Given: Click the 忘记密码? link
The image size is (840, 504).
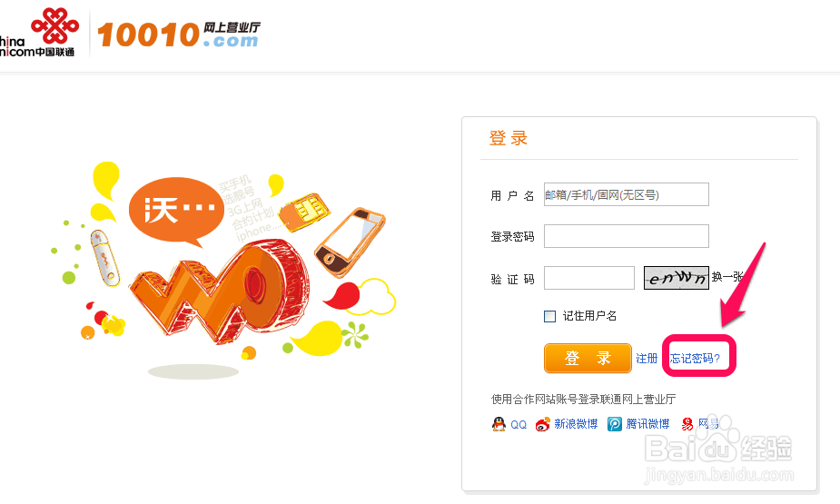Looking at the screenshot, I should [x=695, y=359].
